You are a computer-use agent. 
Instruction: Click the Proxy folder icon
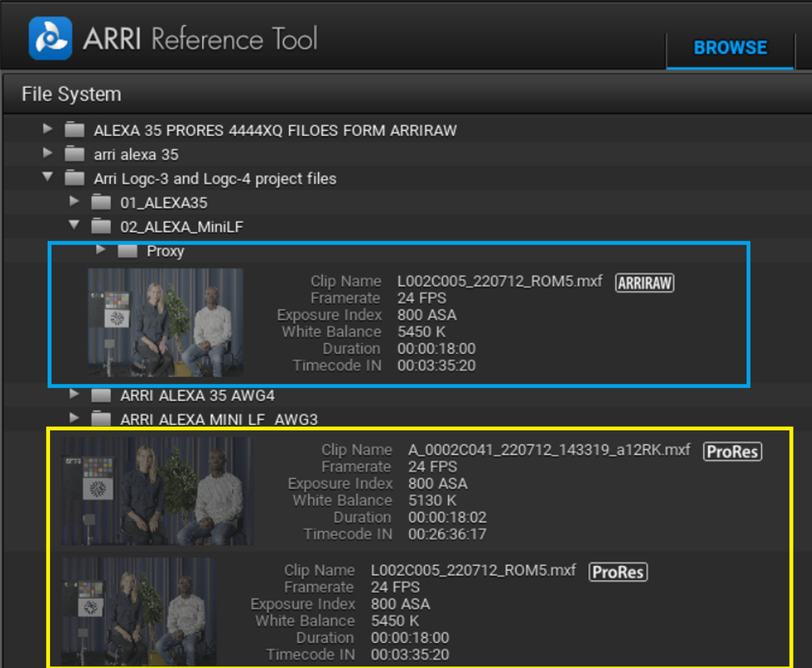128,250
